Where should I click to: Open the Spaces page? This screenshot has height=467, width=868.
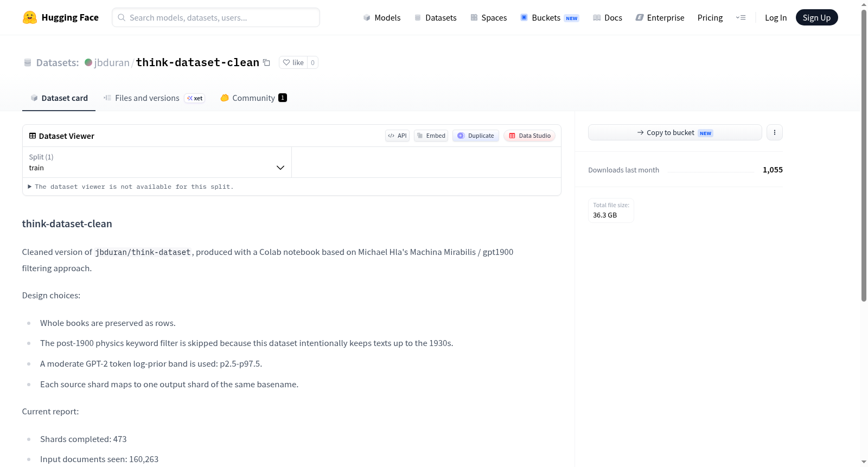click(488, 17)
